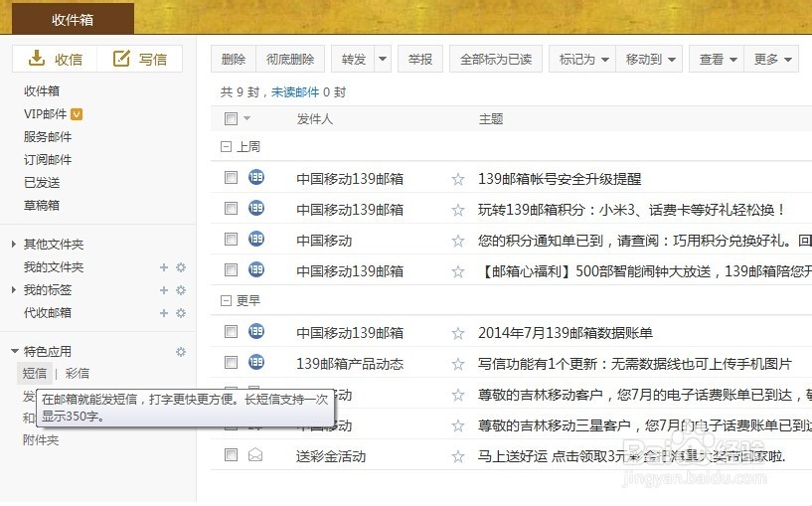Screen dimensions: 812x506
Task: Click the 未读邮件 link
Action: 295,92
